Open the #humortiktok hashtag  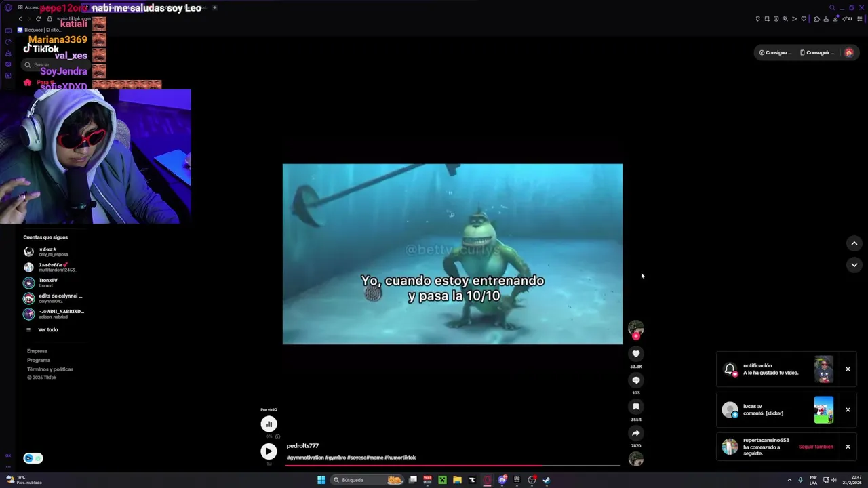click(400, 457)
